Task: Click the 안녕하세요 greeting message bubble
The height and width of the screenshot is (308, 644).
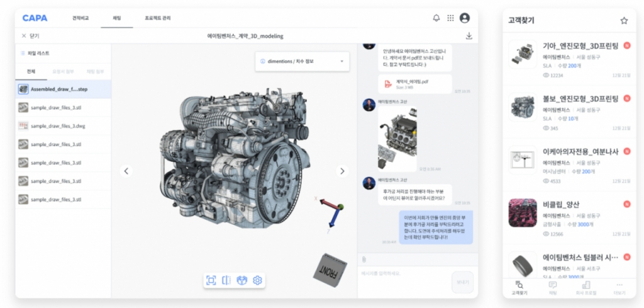Action: (x=415, y=57)
